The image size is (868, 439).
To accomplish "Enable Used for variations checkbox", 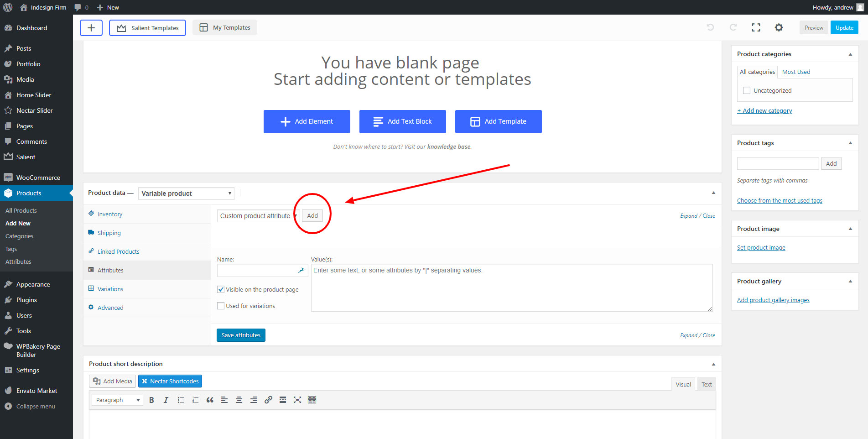I will [x=221, y=306].
